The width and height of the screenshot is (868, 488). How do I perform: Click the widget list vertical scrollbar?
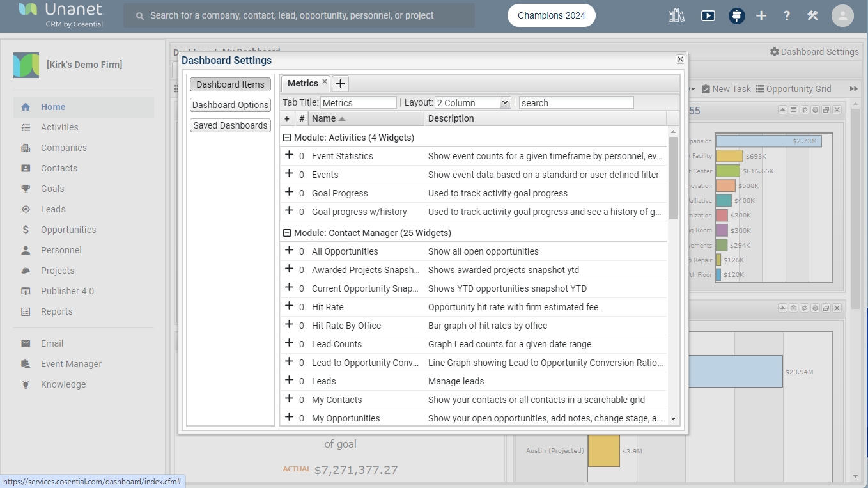click(672, 179)
